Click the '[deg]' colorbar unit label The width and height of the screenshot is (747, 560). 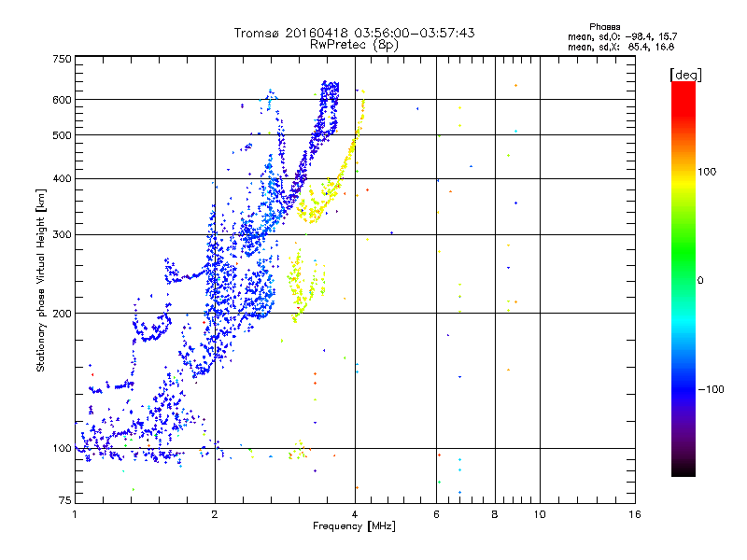685,75
